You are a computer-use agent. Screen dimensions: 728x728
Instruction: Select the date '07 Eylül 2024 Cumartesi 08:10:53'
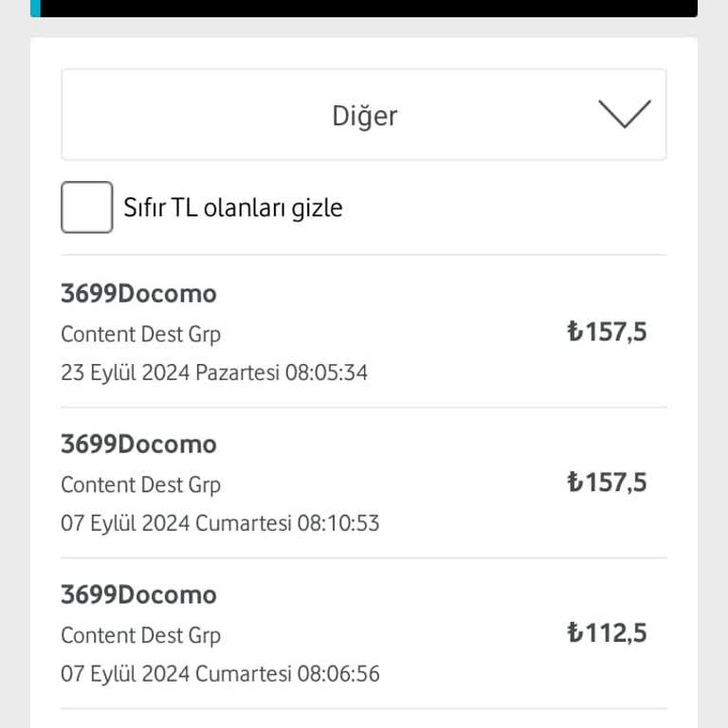(x=220, y=523)
